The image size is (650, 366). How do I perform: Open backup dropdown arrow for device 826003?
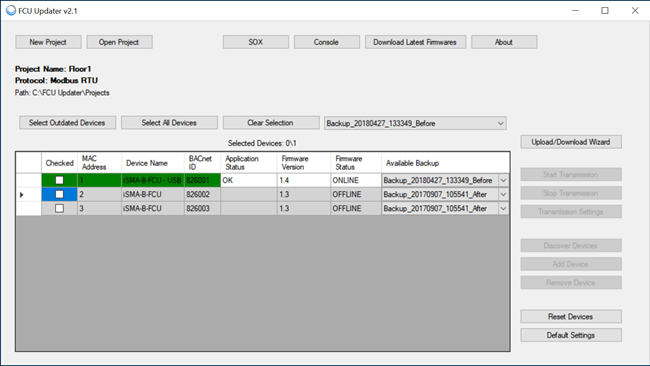click(503, 208)
